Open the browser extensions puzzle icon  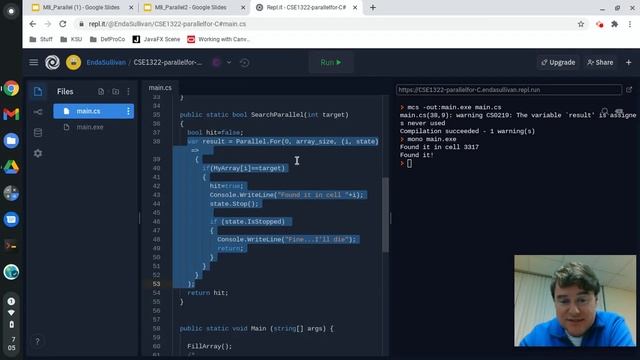point(614,24)
